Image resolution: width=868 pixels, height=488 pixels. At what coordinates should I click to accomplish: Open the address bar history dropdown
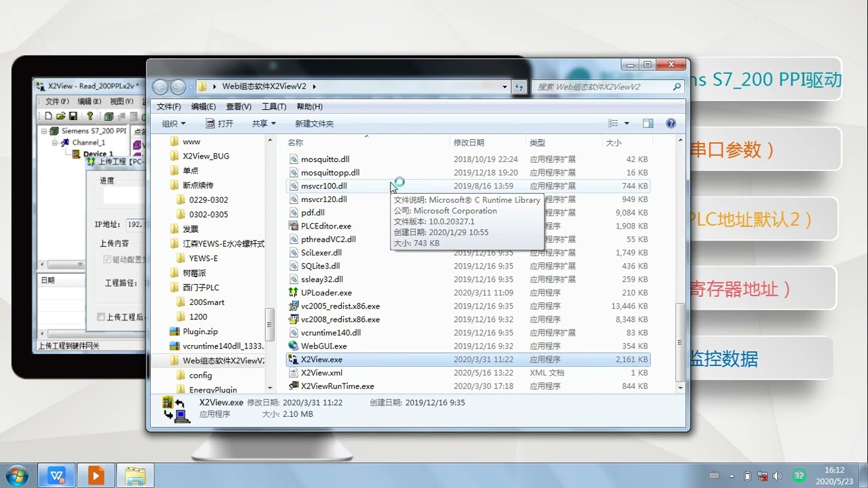(505, 87)
